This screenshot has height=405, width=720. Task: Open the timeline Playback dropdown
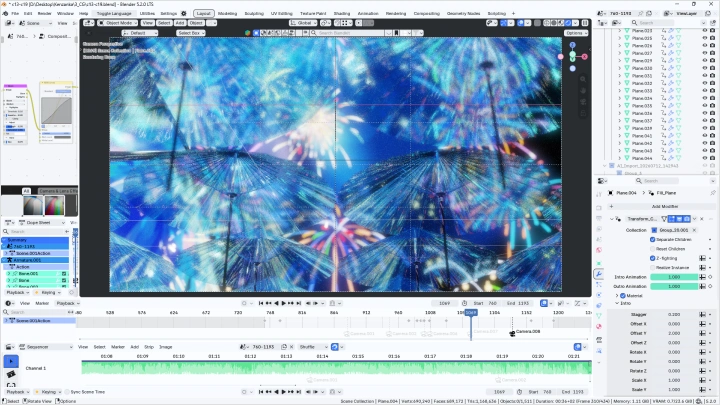point(68,303)
